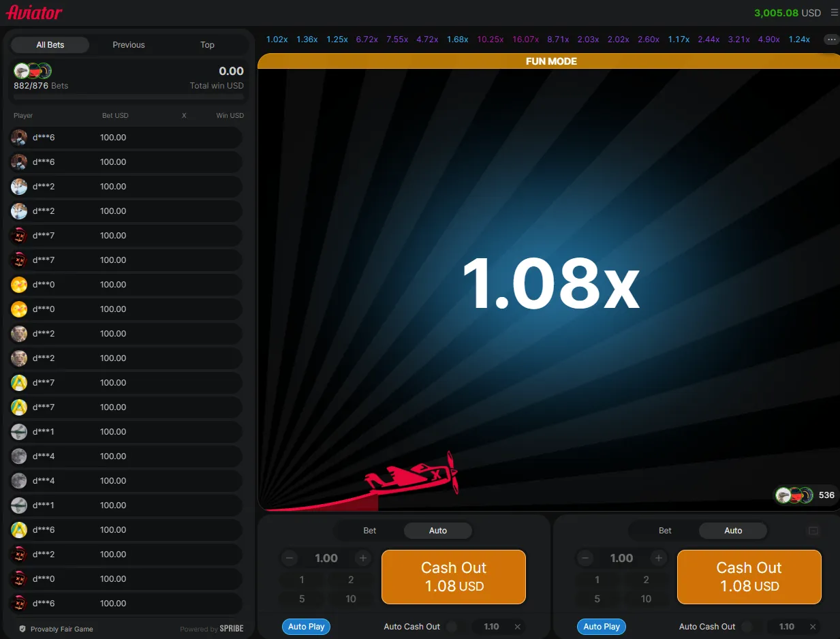
Task: Click the Provably Fair shield icon
Action: pos(22,629)
